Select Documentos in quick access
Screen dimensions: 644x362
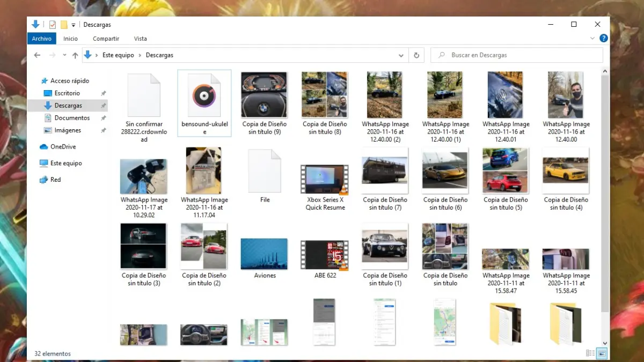pyautogui.click(x=72, y=118)
